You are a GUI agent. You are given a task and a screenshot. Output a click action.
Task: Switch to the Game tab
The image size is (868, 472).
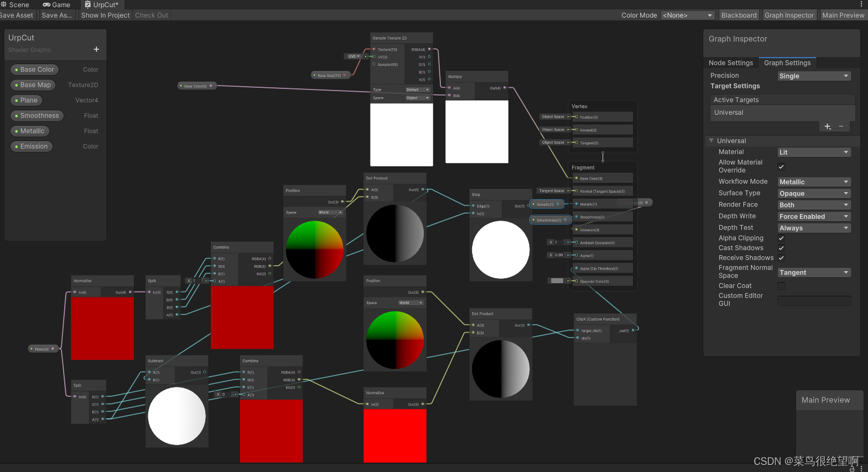[x=57, y=4]
